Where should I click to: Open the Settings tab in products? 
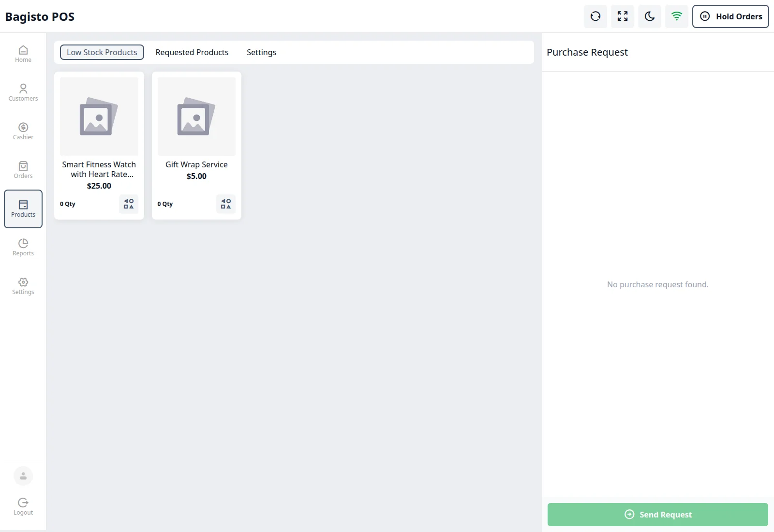click(261, 52)
